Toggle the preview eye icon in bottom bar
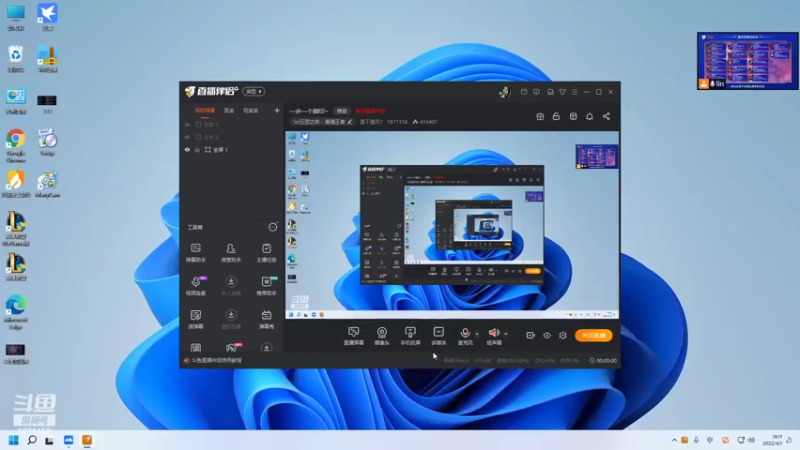Viewport: 800px width, 450px height. click(546, 335)
